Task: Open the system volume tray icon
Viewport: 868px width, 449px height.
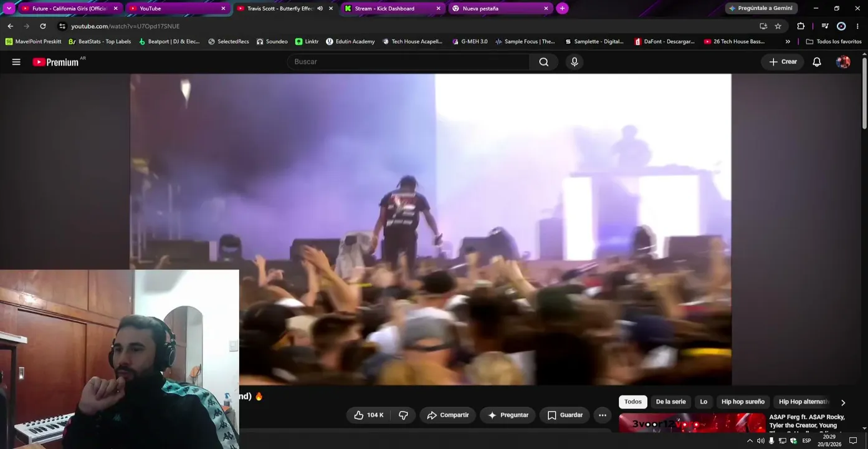Action: click(x=761, y=441)
